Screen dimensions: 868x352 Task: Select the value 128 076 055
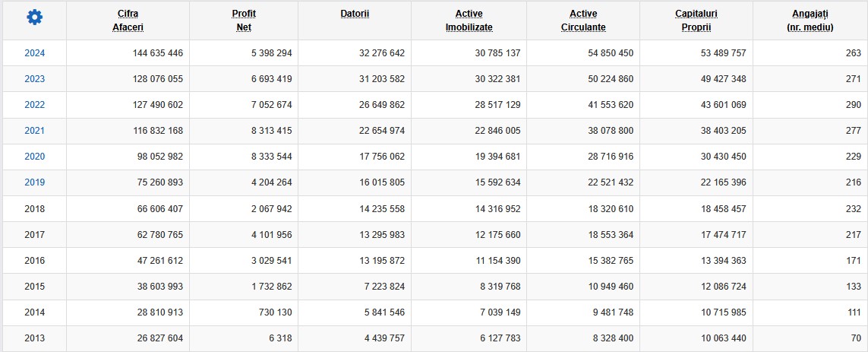click(158, 79)
